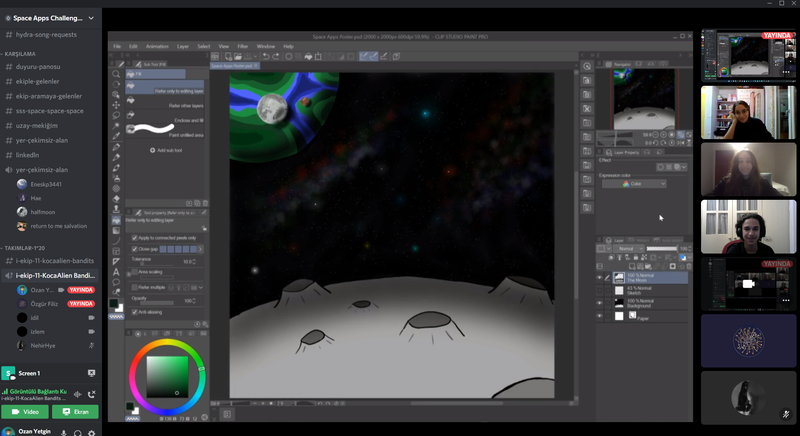Uncheck the Close gap checkbox

point(135,249)
